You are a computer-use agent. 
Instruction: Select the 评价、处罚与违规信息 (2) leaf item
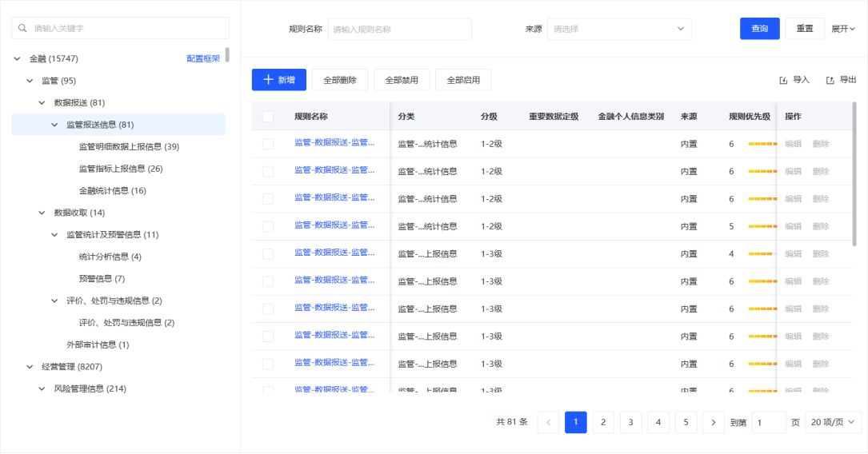click(126, 323)
